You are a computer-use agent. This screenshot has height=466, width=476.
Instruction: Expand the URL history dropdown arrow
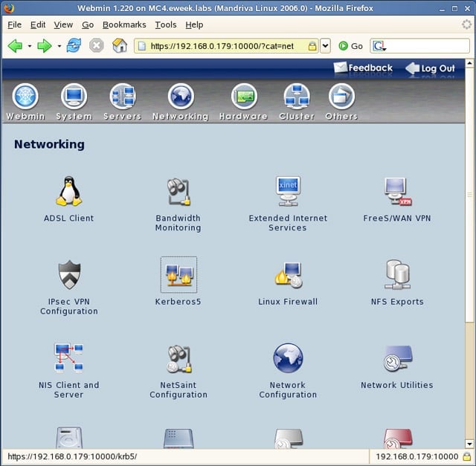(x=325, y=46)
